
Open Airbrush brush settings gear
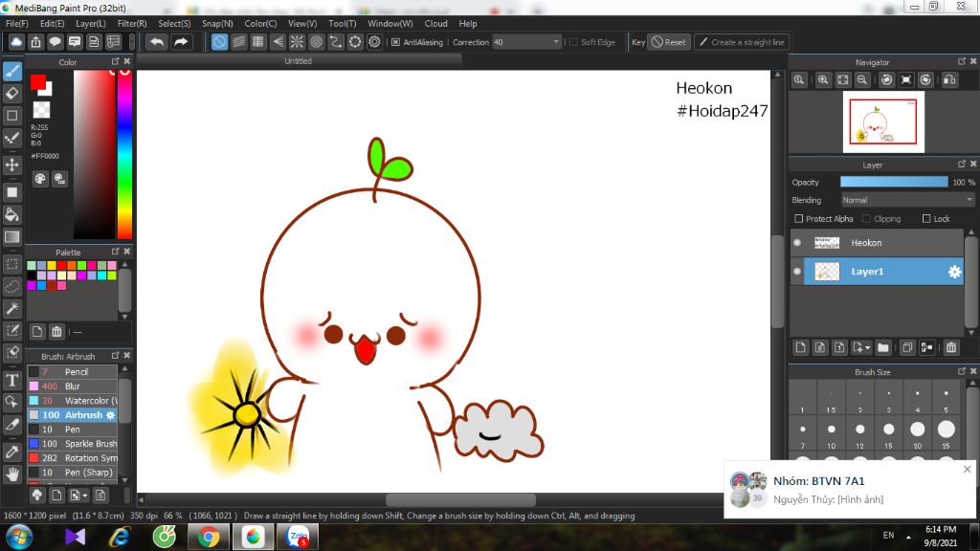[x=111, y=415]
